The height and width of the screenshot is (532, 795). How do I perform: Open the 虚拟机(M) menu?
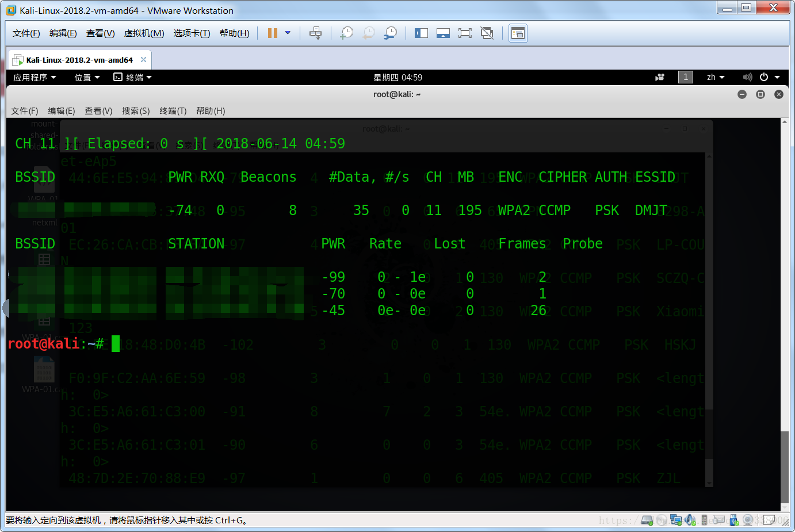(x=144, y=33)
